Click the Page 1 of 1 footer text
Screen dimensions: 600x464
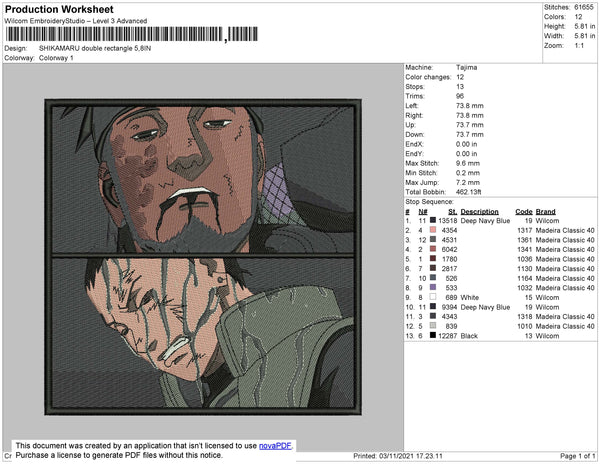(x=577, y=456)
